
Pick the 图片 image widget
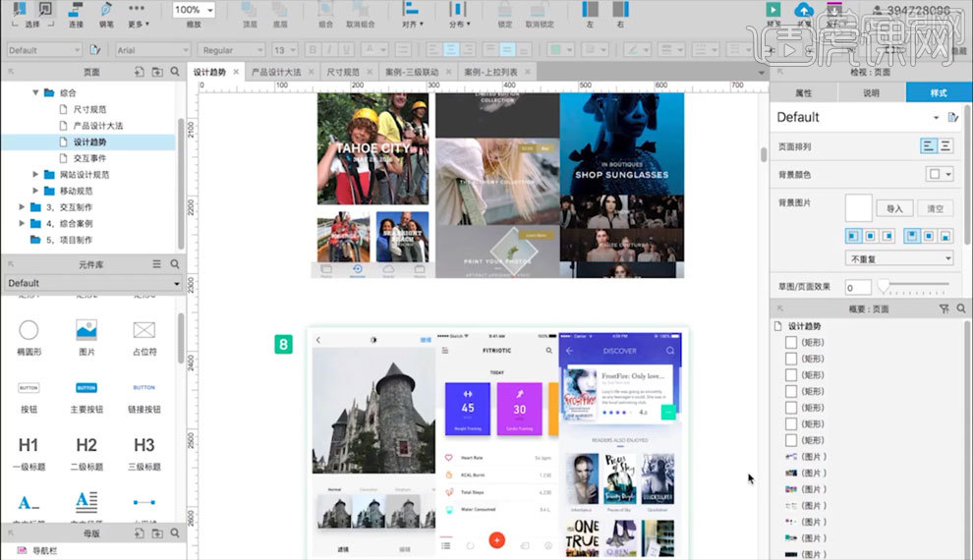(86, 338)
